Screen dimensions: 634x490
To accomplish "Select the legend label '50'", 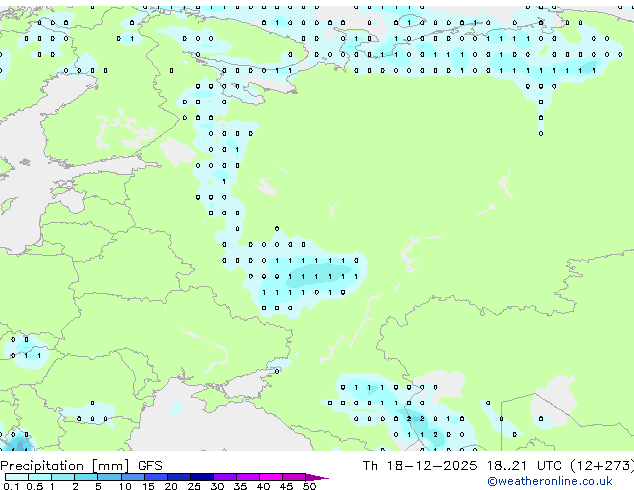I will [x=309, y=486].
